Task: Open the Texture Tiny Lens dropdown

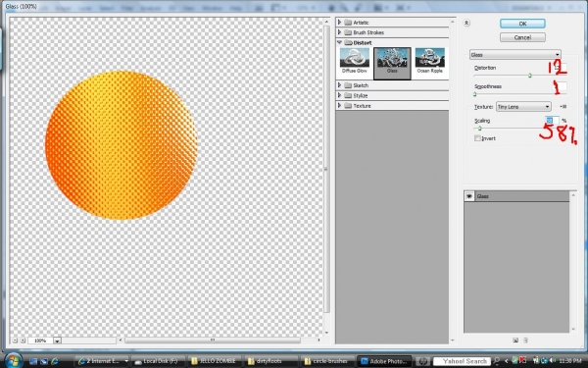Action: click(523, 107)
